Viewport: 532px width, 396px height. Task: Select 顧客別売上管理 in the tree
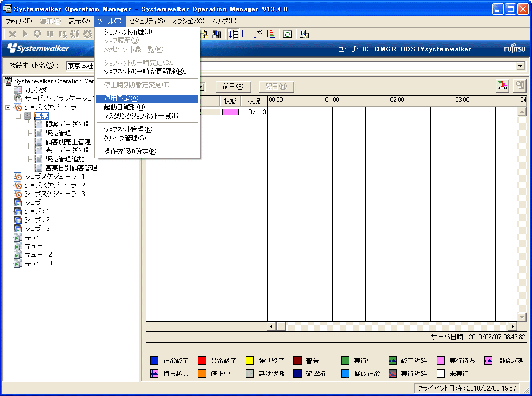tap(68, 142)
